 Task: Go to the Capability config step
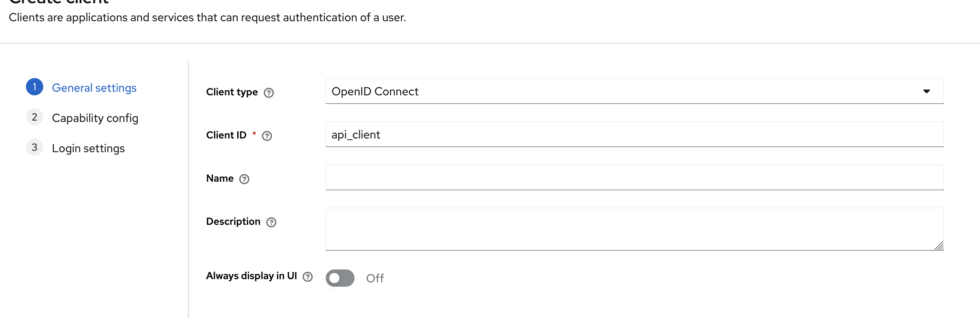(x=95, y=118)
